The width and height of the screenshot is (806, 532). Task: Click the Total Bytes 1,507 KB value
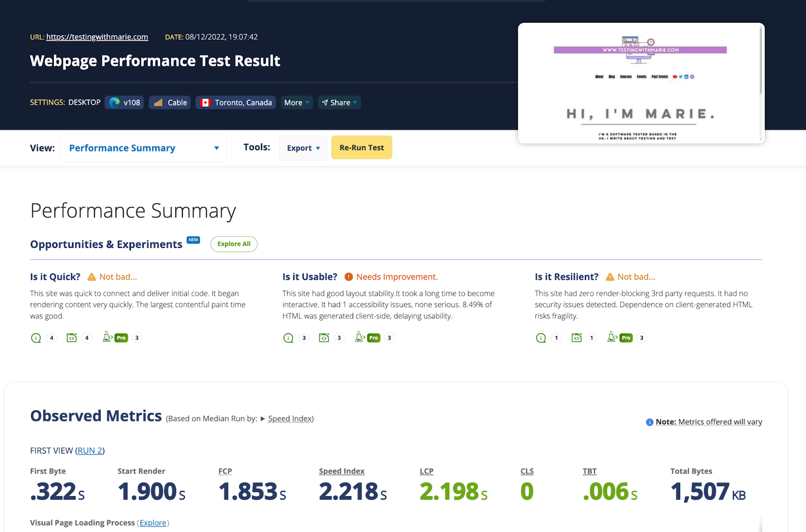click(708, 492)
